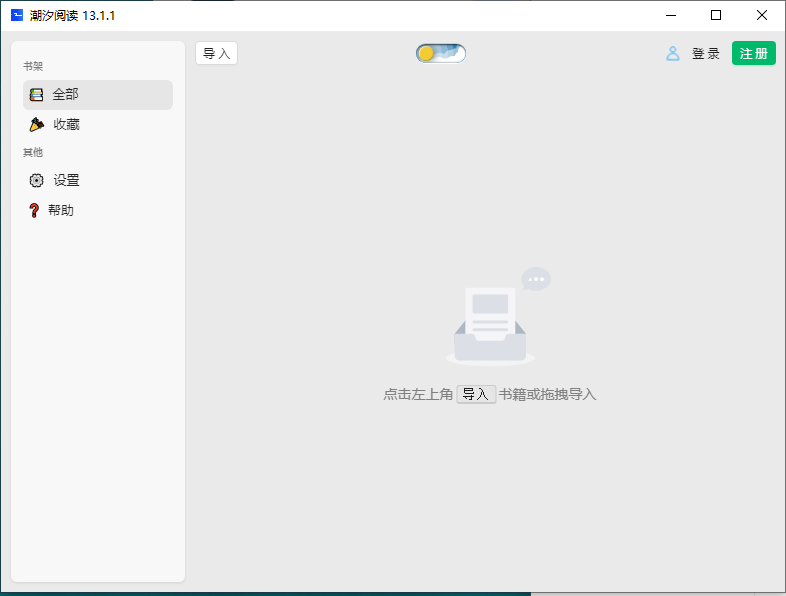Open 设置 settings page
Image resolution: width=786 pixels, height=596 pixels.
click(98, 180)
